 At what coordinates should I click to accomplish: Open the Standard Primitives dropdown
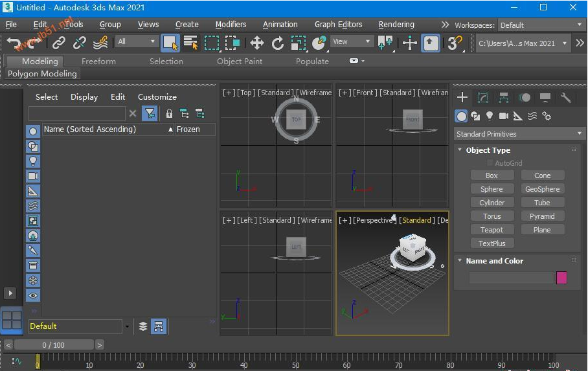(519, 134)
